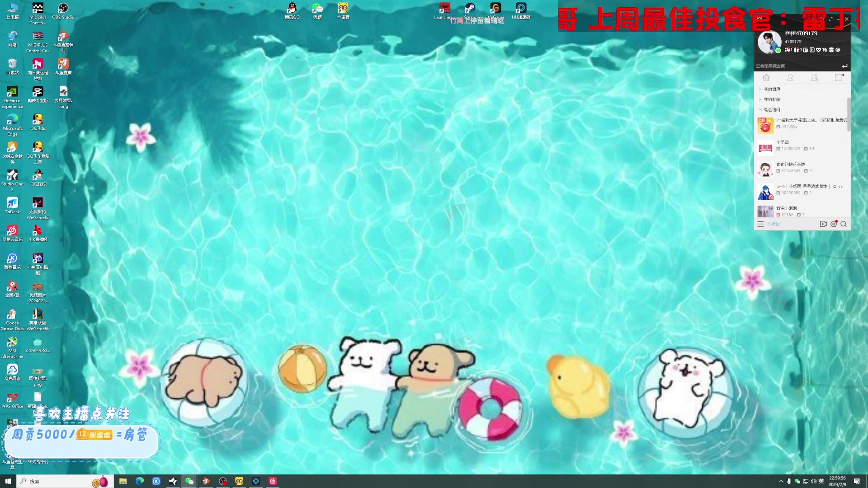Image resolution: width=868 pixels, height=488 pixels.
Task: Open the Microsoft Edge desktop icon
Action: (x=12, y=125)
